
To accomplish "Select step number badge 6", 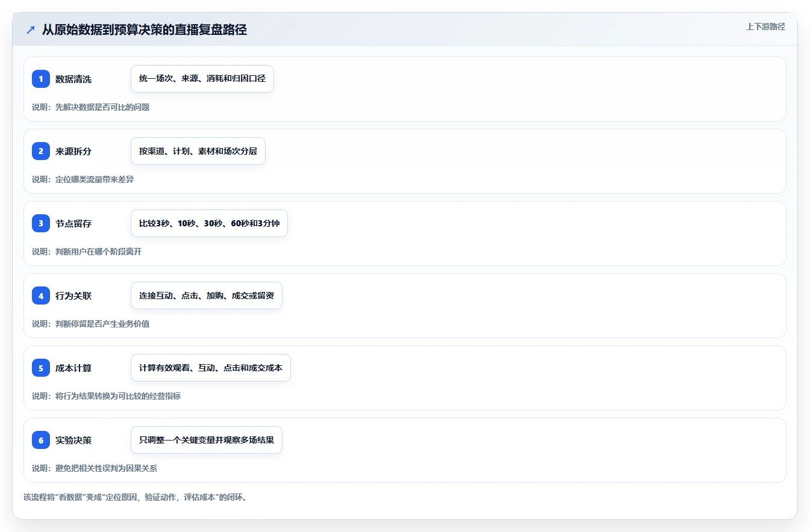I will pyautogui.click(x=41, y=440).
